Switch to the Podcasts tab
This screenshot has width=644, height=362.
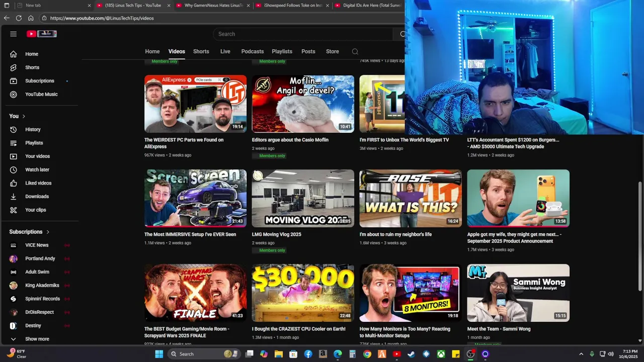click(253, 51)
